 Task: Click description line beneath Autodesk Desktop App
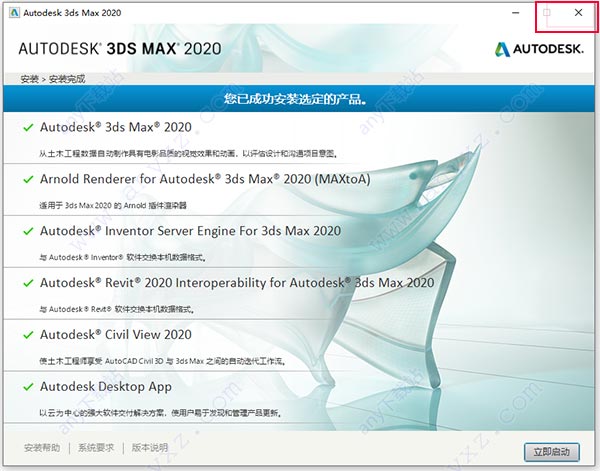(161, 413)
